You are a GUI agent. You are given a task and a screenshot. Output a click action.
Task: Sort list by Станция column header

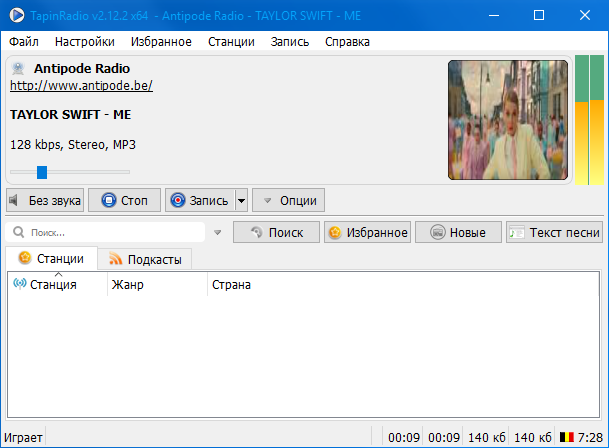tap(54, 285)
